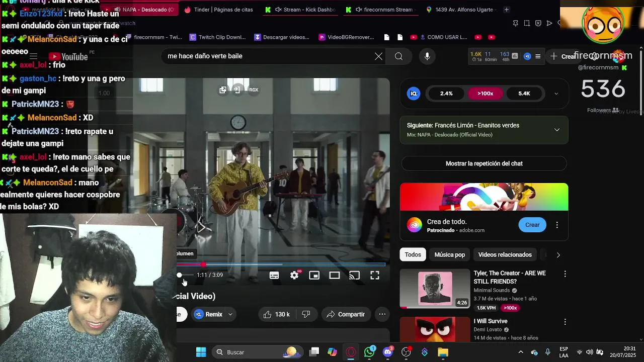
Task: Expand the Siguiente mix panel chevron
Action: point(557,130)
